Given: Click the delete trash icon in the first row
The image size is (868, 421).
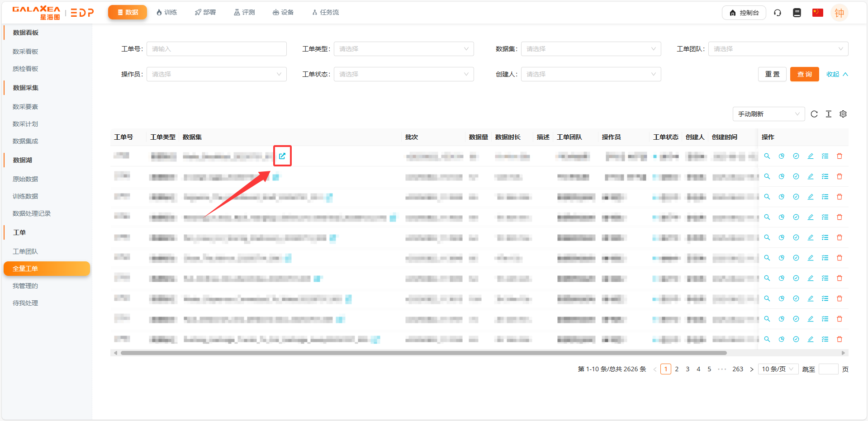Looking at the screenshot, I should (x=840, y=156).
